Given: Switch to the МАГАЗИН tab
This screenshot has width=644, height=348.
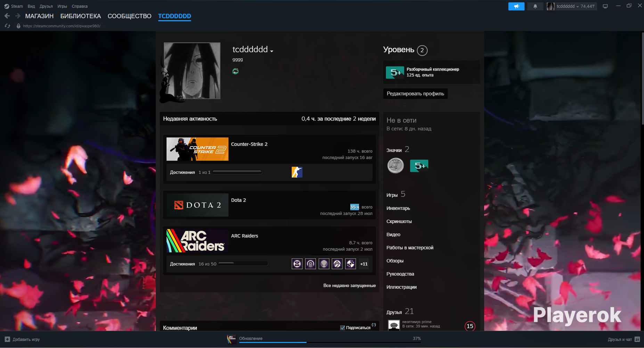Looking at the screenshot, I should [39, 16].
